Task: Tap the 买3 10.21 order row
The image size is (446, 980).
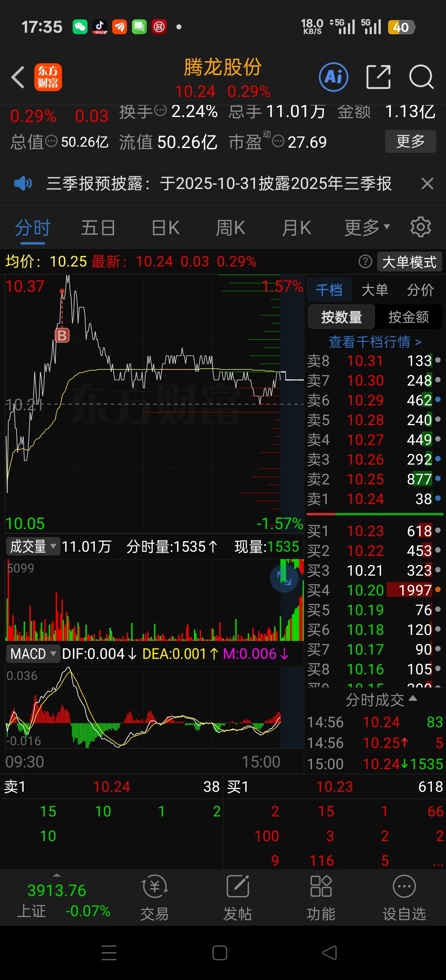Action: point(374,570)
